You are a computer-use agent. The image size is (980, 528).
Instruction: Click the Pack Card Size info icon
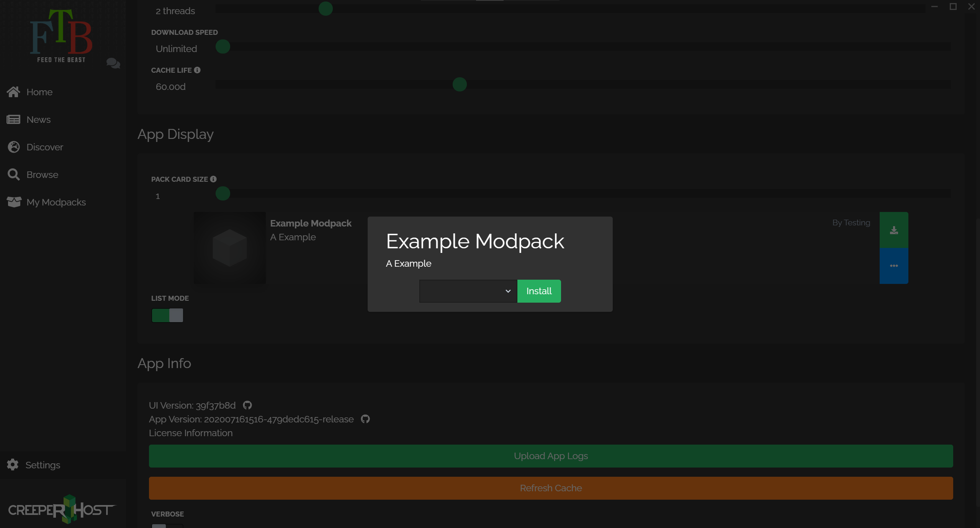[213, 179]
